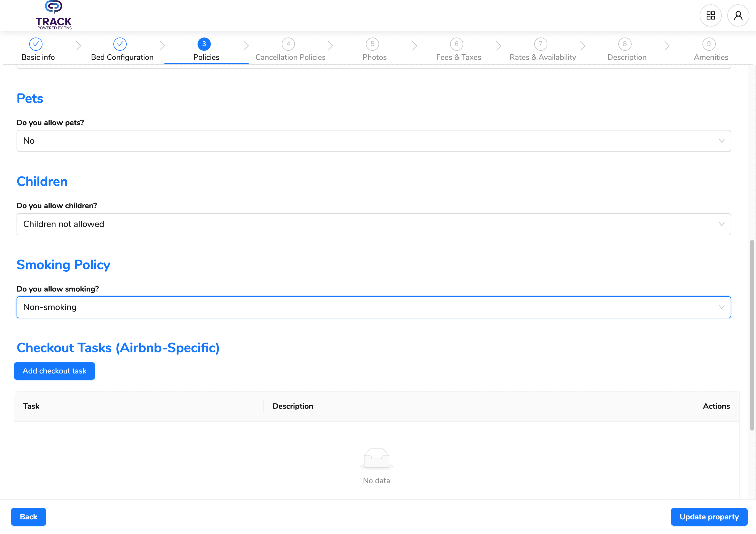This screenshot has height=534, width=756.
Task: Click the TRACK logo
Action: click(x=54, y=15)
